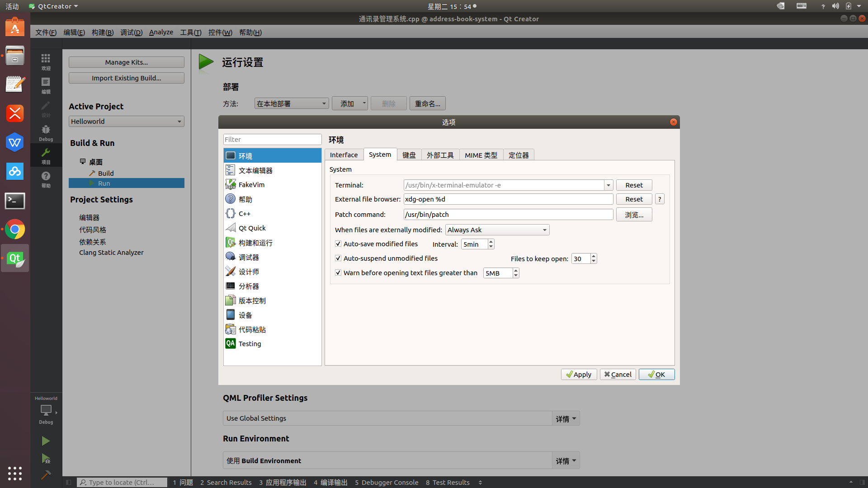Viewport: 868px width, 488px height.
Task: Open the Welcome mode grid icon
Action: (x=46, y=61)
